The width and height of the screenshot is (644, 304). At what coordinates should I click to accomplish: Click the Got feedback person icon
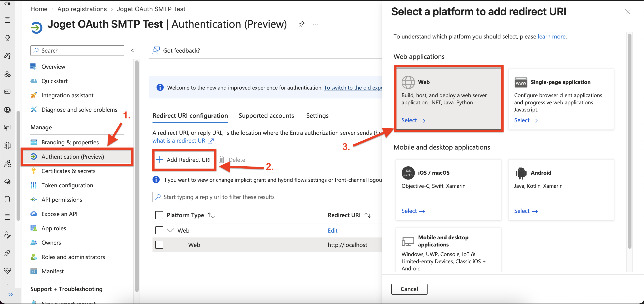156,50
